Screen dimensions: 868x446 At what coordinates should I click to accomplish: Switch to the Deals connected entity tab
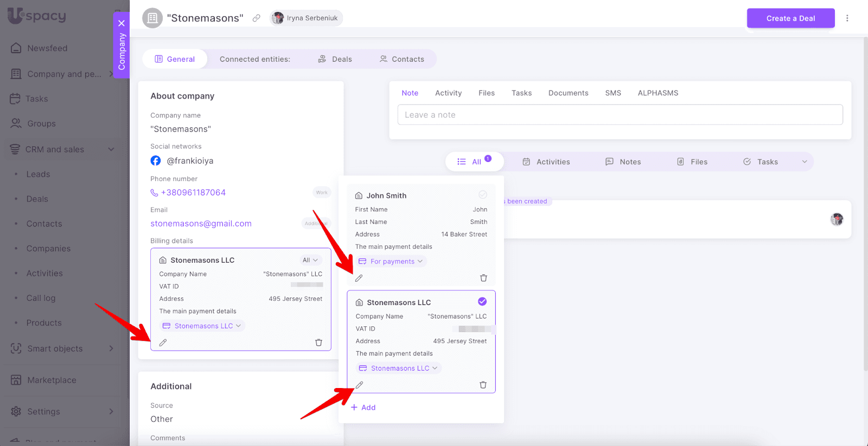point(335,60)
